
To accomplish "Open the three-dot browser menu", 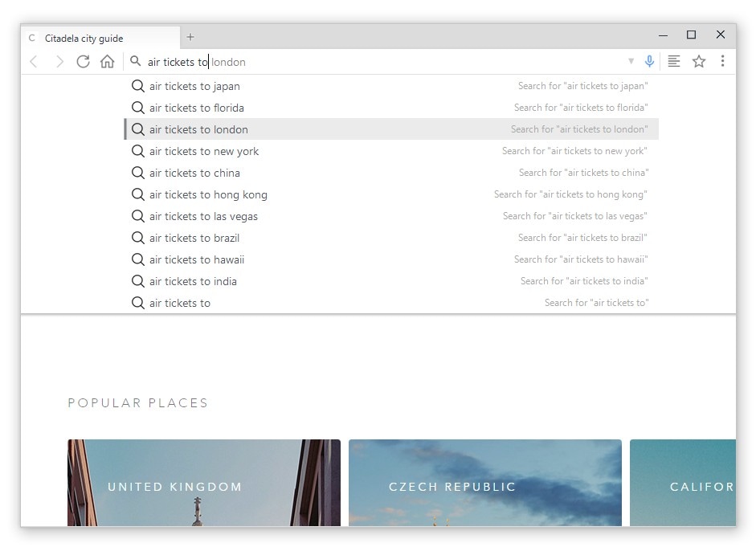I will [722, 61].
